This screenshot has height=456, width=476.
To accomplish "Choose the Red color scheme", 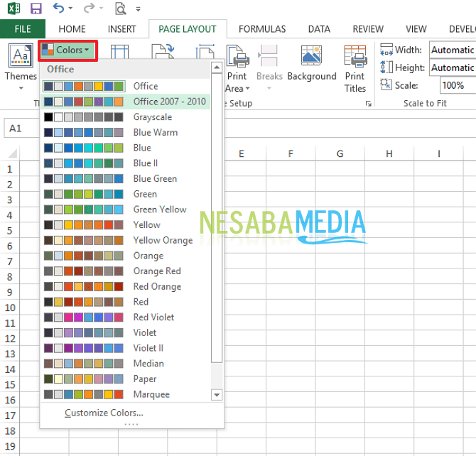I will tap(125, 302).
